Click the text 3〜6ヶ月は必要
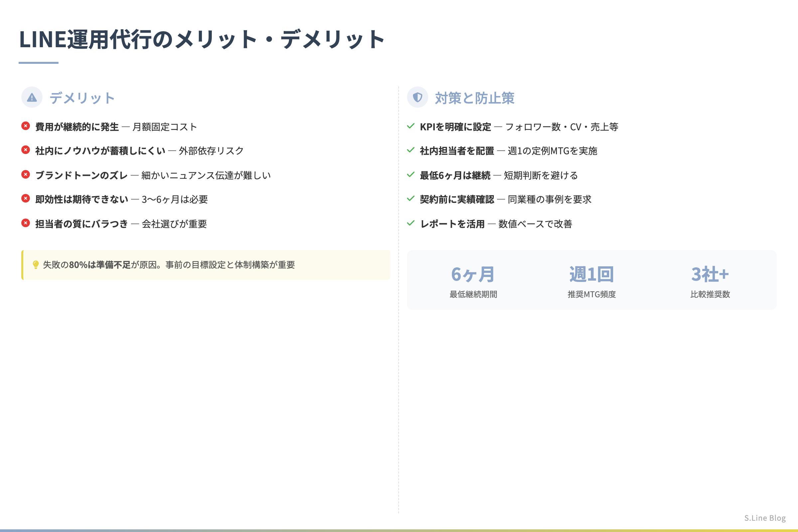 (x=175, y=199)
